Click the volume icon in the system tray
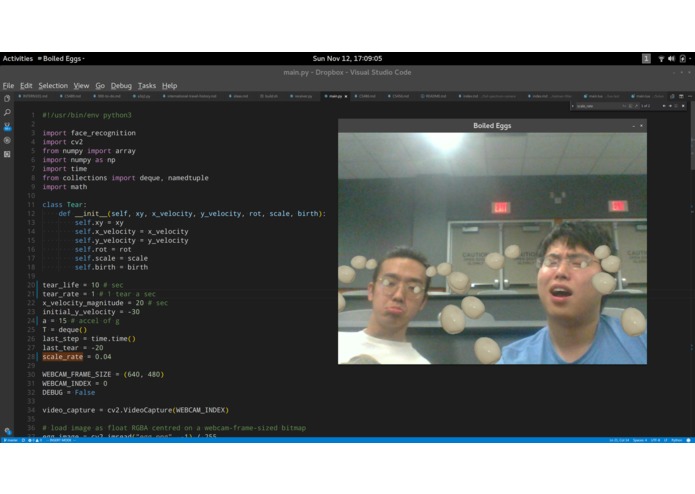695x494 pixels. point(671,58)
